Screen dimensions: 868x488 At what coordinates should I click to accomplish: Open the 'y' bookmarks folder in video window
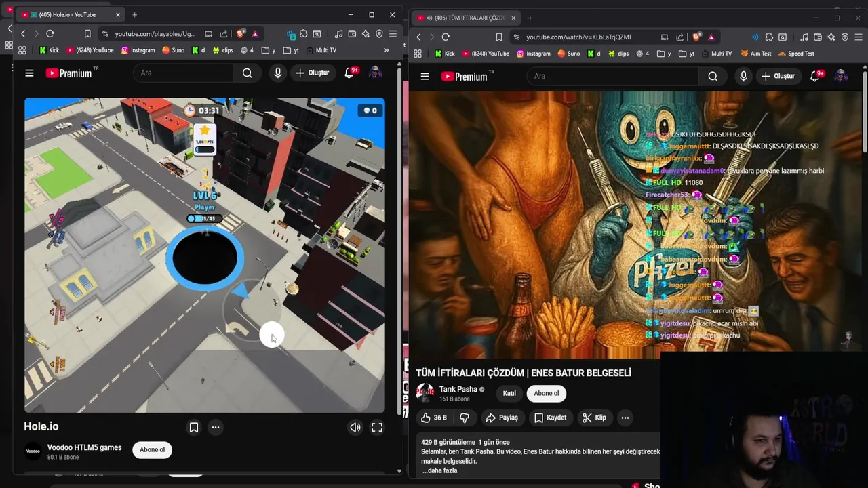coord(665,54)
